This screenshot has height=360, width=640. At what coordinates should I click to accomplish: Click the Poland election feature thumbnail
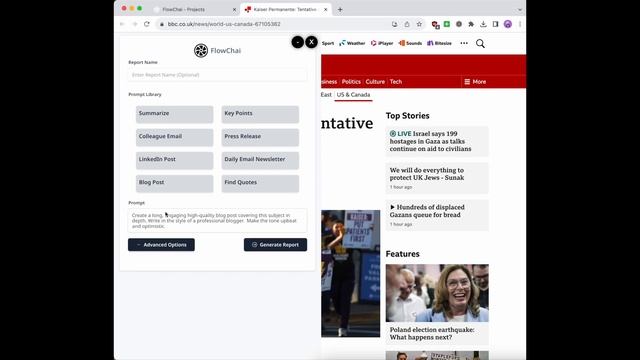437,293
